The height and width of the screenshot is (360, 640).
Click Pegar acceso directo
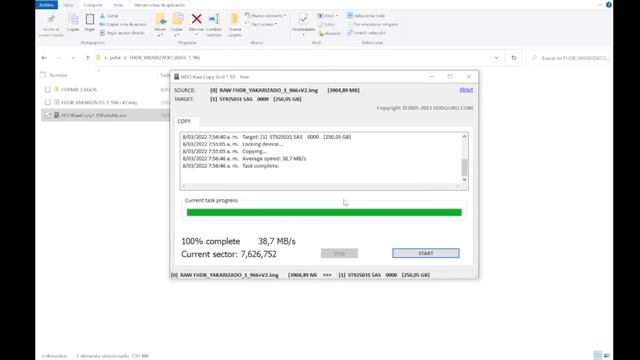pyautogui.click(x=122, y=33)
